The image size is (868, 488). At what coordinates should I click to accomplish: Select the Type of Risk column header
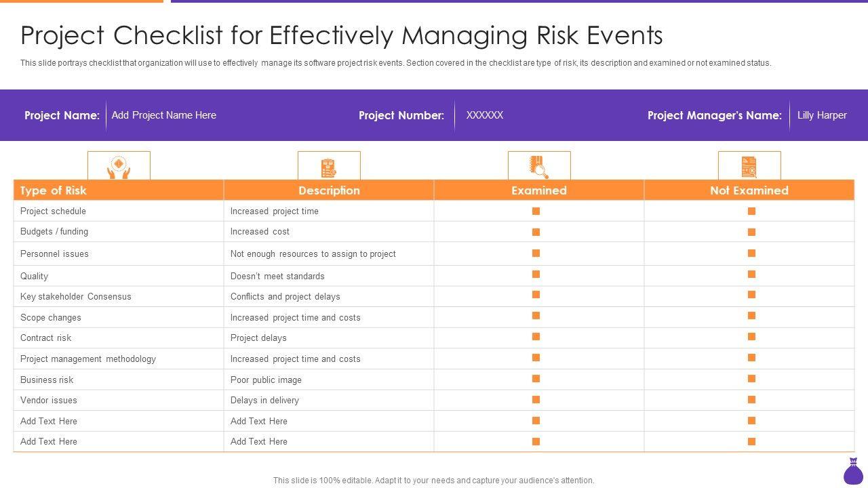54,190
